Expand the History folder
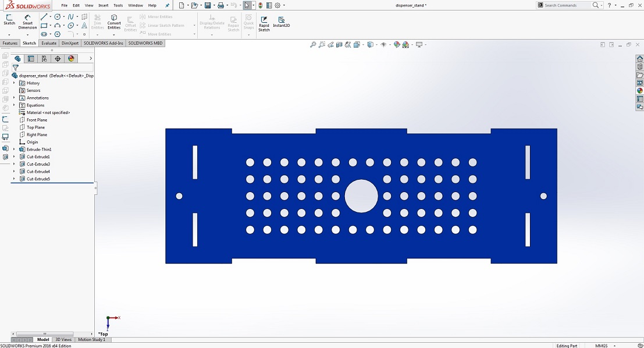 [14, 83]
